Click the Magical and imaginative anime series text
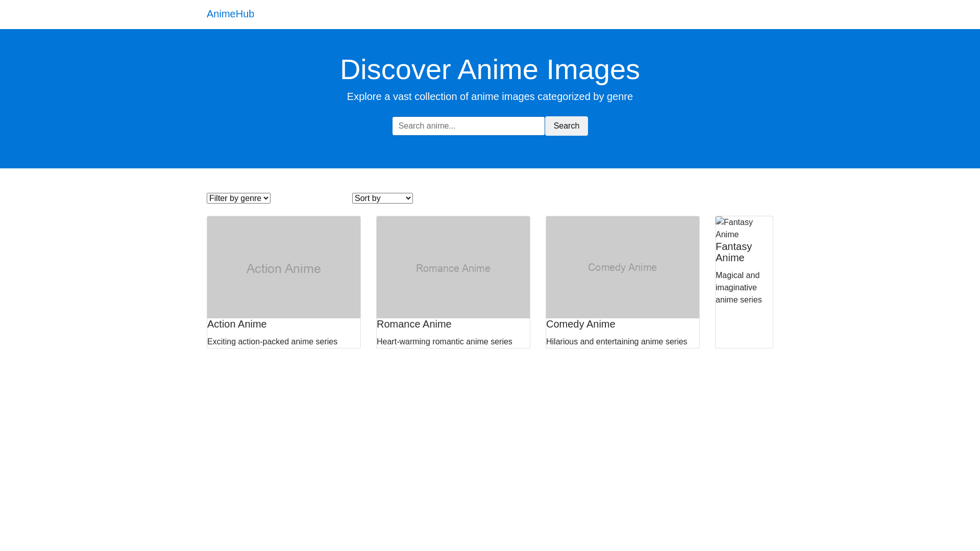Screen dimensions: 980x551 click(739, 288)
